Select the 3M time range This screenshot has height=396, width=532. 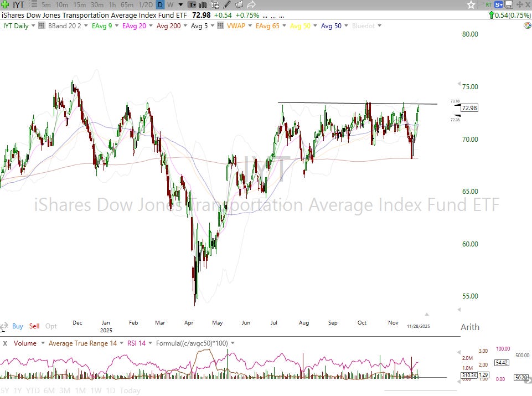coord(64,390)
